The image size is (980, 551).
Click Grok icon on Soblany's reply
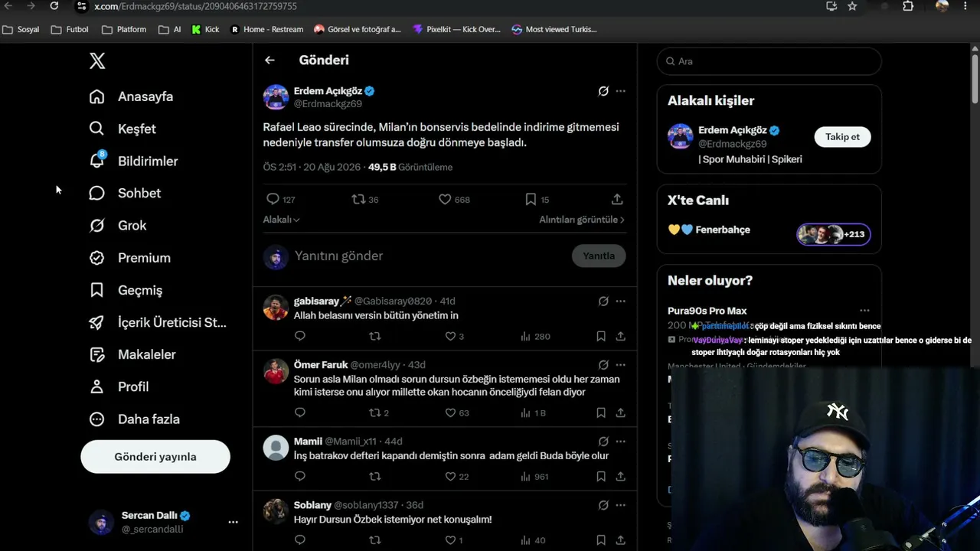(603, 505)
